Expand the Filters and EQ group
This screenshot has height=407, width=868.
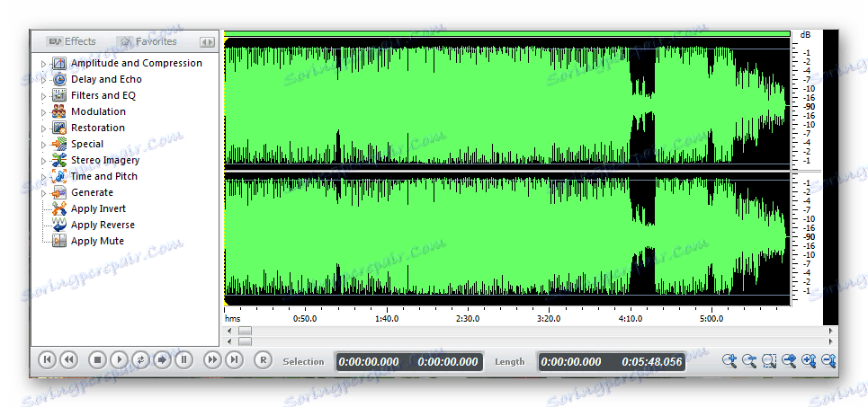click(44, 95)
